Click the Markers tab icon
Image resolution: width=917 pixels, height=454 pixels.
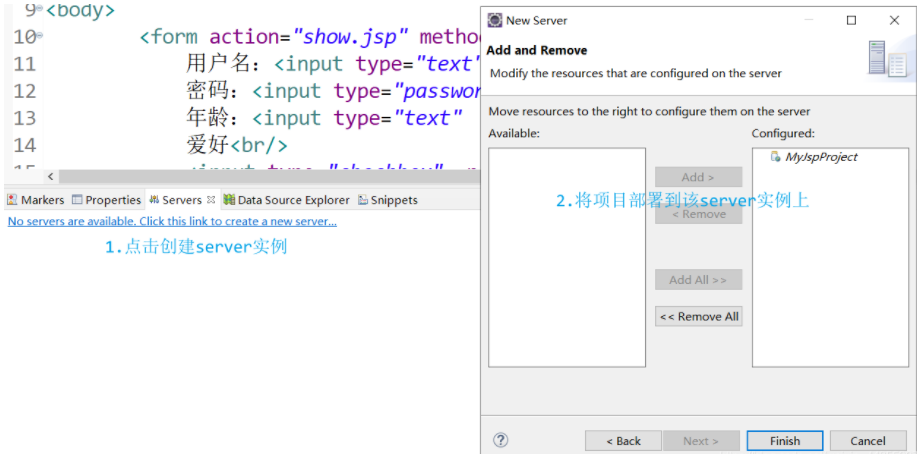12,200
